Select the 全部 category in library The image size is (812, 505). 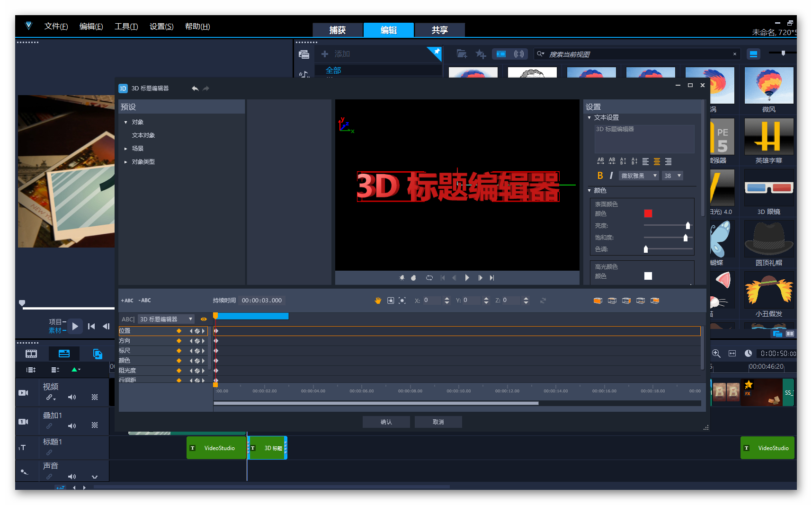point(333,70)
